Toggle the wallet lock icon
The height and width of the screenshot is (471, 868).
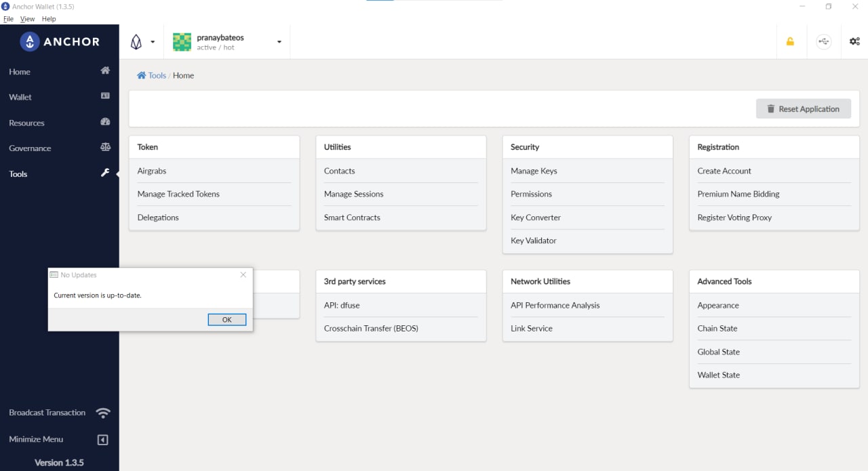click(790, 41)
